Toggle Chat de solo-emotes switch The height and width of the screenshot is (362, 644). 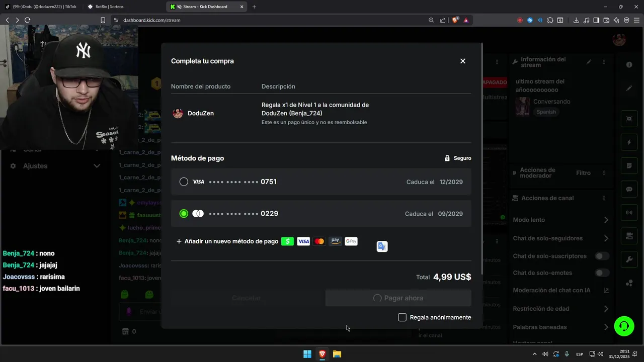coord(602,273)
